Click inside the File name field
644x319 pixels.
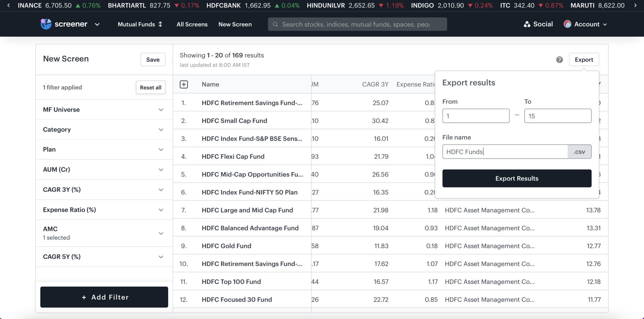click(503, 152)
